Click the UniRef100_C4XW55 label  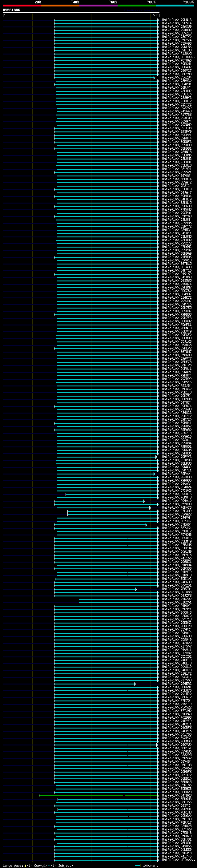tap(177, 846)
